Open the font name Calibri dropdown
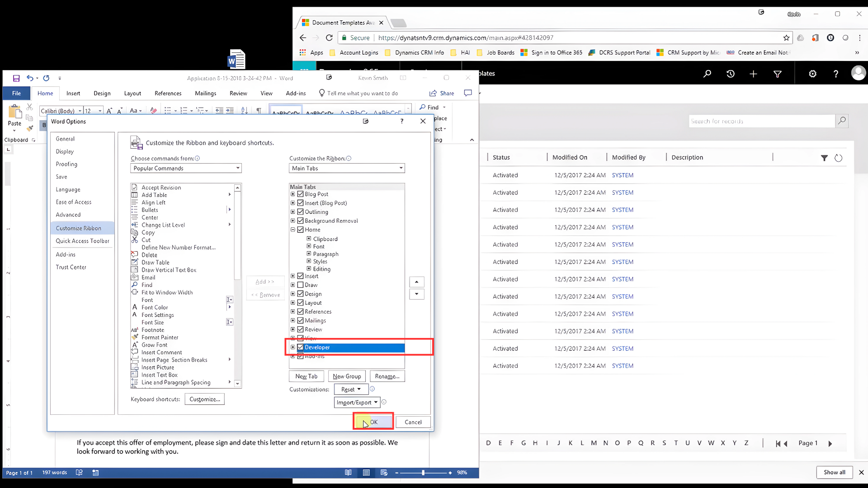This screenshot has width=868, height=488. [x=80, y=111]
